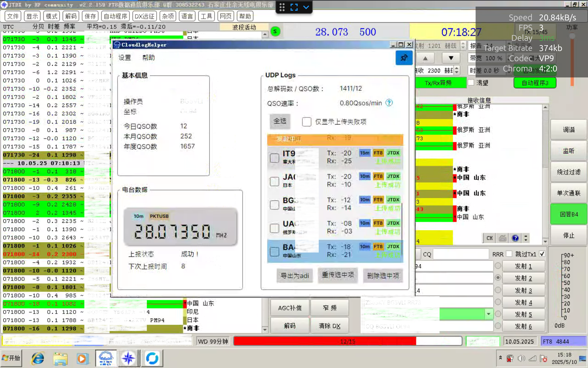Viewport: 588px width, 368px height.
Task: Click the blue help icon beside CH
Action: (515, 238)
